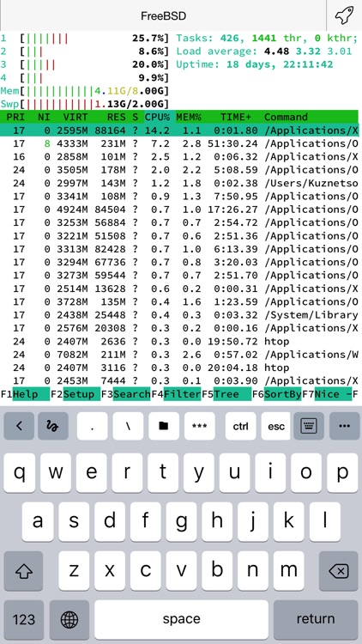Click the CPU 1 usage meter 25.7%
The height and width of the screenshot is (644, 362).
(x=85, y=39)
